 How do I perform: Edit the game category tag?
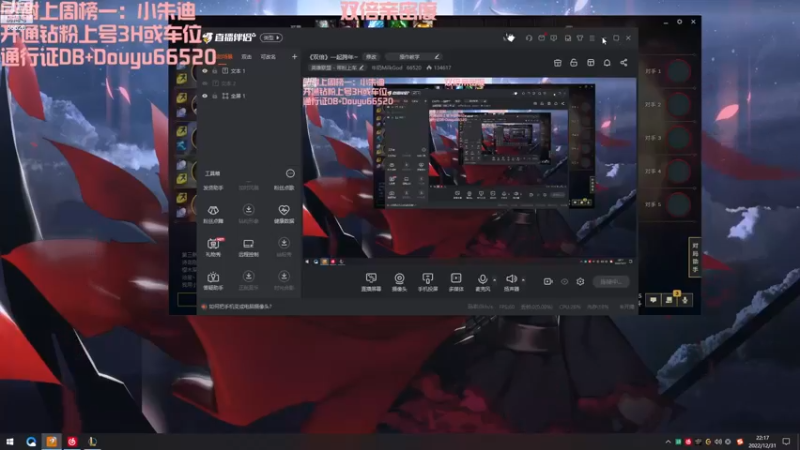(337, 67)
